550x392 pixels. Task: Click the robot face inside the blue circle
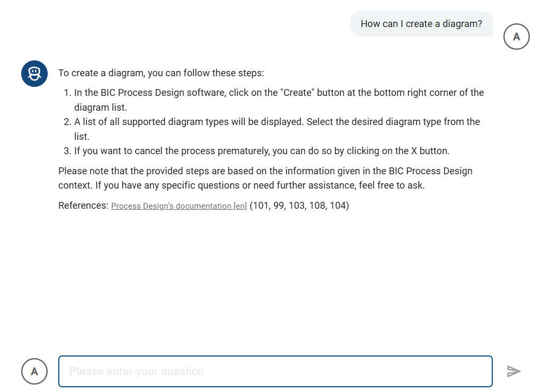pos(34,74)
